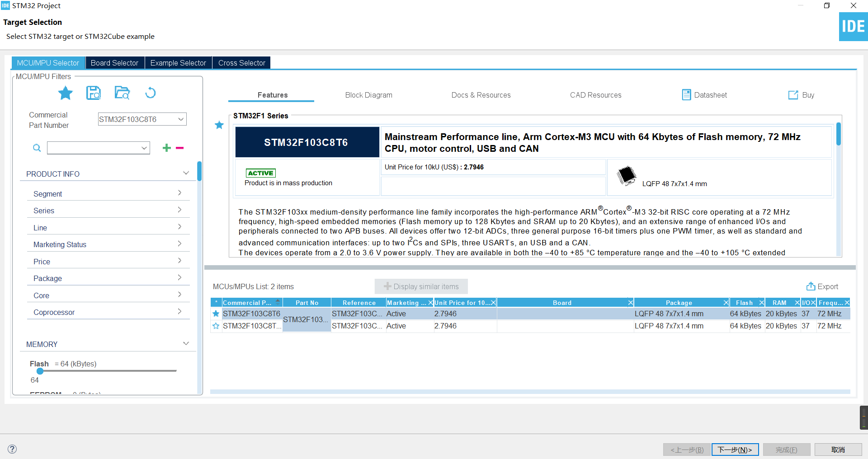Image resolution: width=868 pixels, height=459 pixels.
Task: Open the search filter combo box dropdown
Action: pyautogui.click(x=144, y=148)
